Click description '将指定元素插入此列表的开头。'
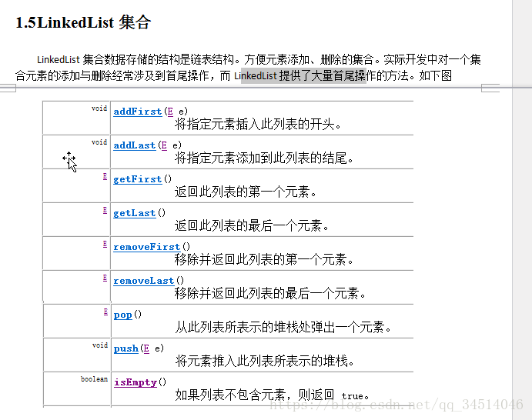Image resolution: width=532 pixels, height=420 pixels. point(258,125)
